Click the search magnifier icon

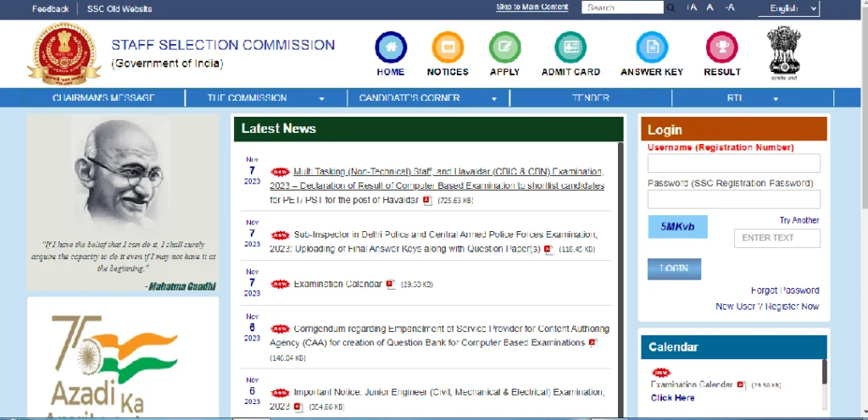pos(670,8)
